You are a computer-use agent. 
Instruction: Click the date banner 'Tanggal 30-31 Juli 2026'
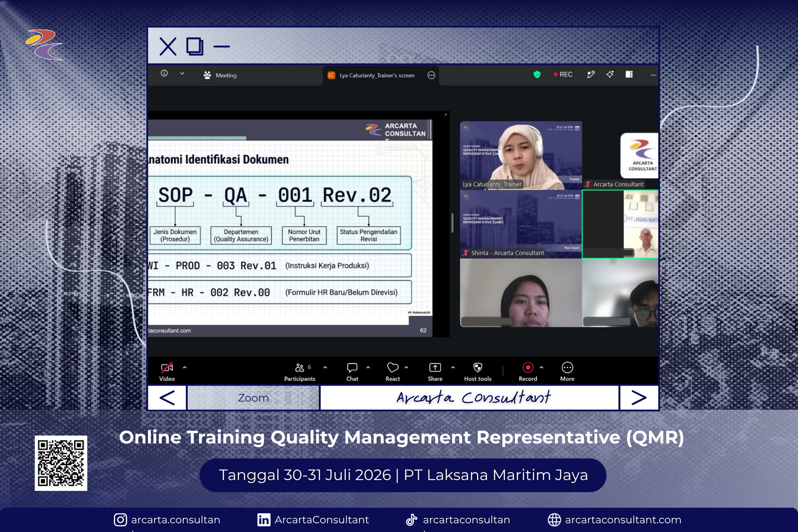point(305,475)
